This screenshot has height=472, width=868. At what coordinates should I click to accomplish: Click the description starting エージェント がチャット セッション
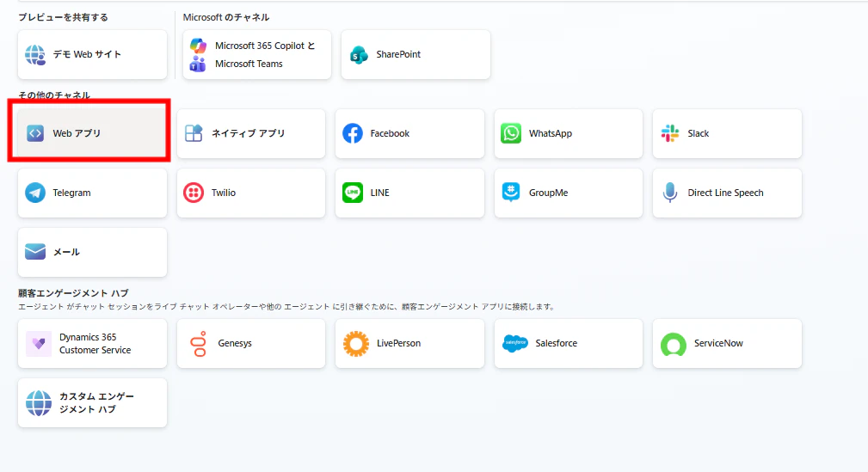(x=286, y=307)
